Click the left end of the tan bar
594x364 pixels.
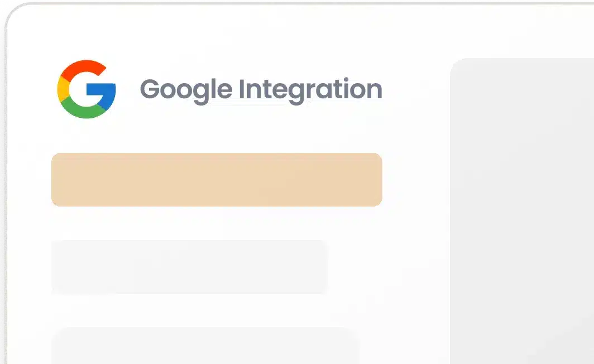click(57, 180)
